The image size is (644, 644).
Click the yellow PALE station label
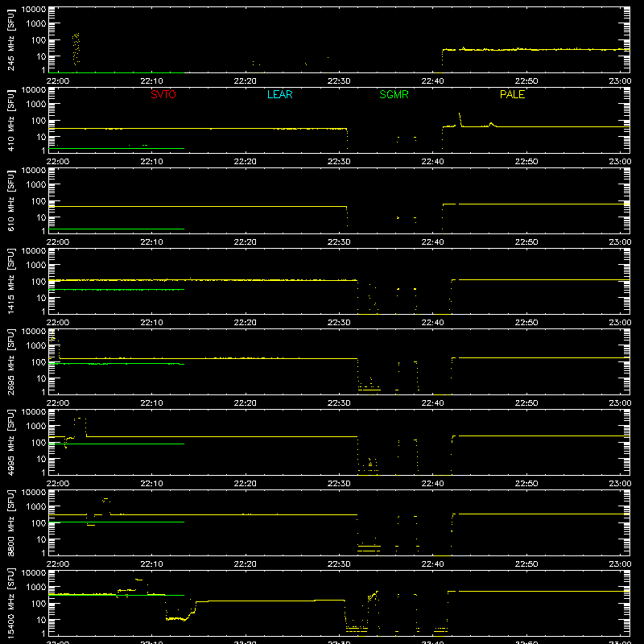tap(512, 94)
